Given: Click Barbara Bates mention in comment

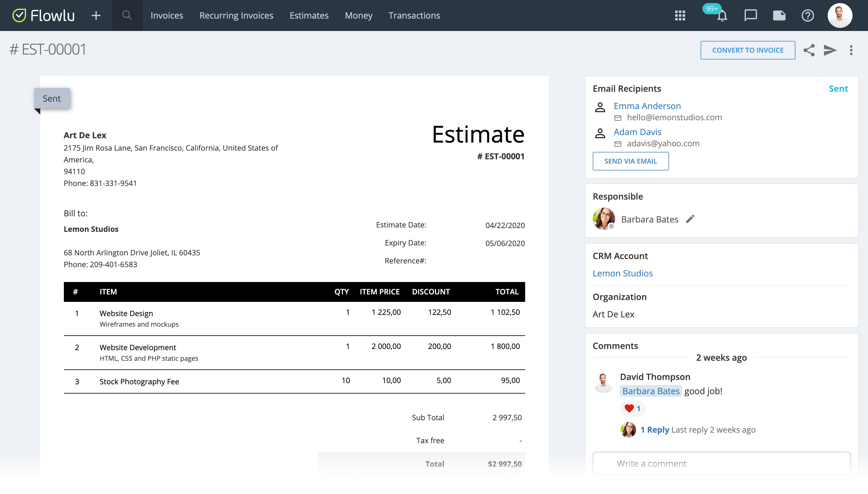Looking at the screenshot, I should coord(651,391).
